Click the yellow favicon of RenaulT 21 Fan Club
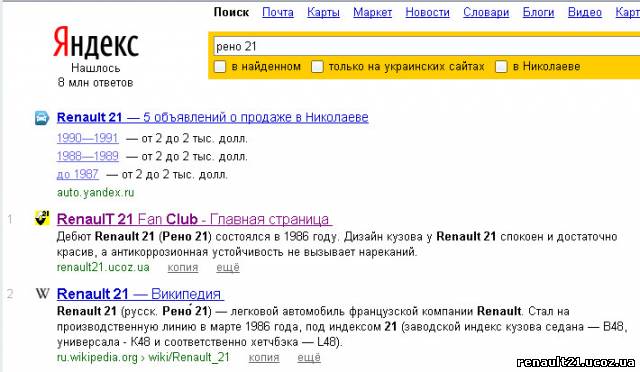The height and width of the screenshot is (372, 640). pos(42,218)
